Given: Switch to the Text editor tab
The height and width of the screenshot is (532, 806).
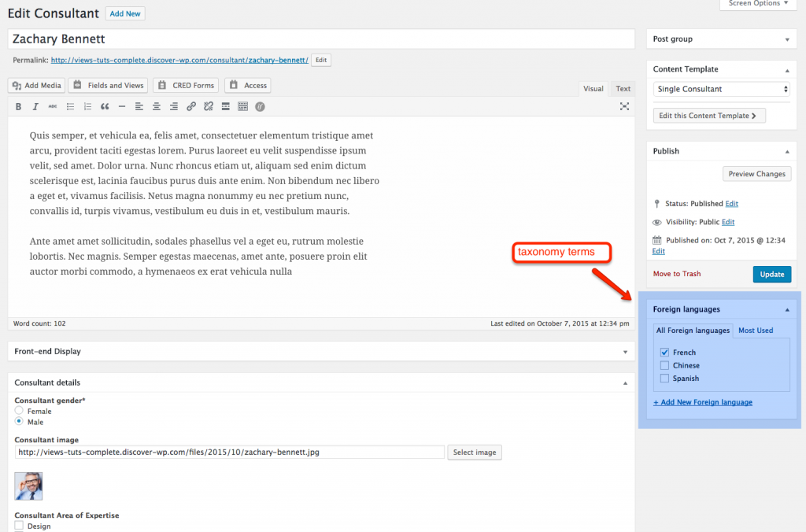Looking at the screenshot, I should [623, 89].
